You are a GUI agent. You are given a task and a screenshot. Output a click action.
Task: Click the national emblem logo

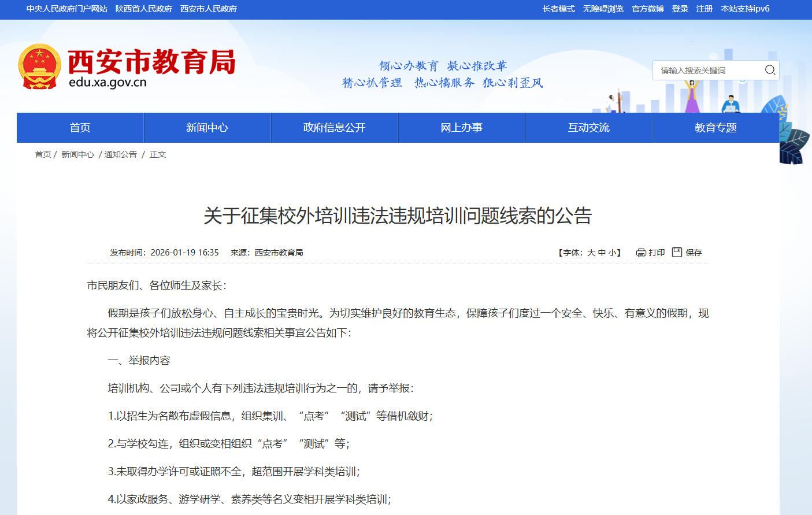coord(39,65)
